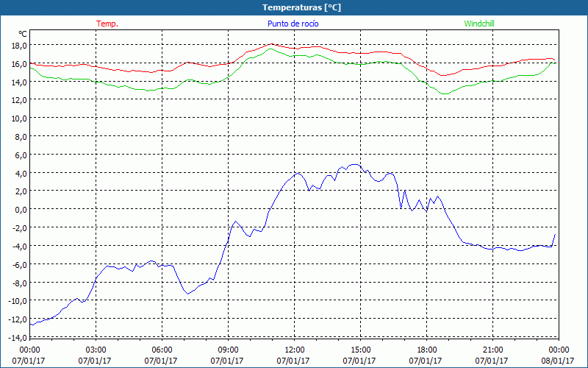The height and width of the screenshot is (368, 588).
Task: Click the -10,0 y-axis value
Action: point(18,301)
